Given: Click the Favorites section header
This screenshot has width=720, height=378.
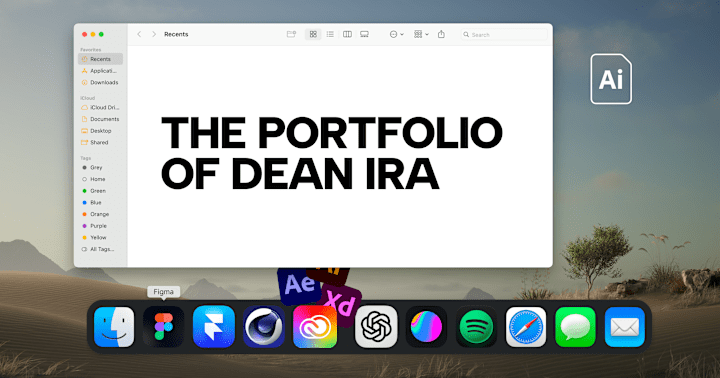Looking at the screenshot, I should coord(91,50).
